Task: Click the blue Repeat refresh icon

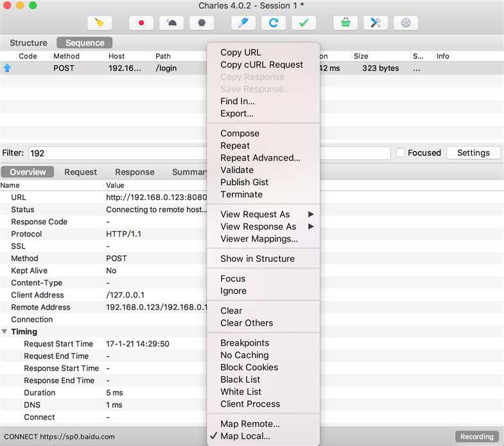Action: (x=274, y=23)
